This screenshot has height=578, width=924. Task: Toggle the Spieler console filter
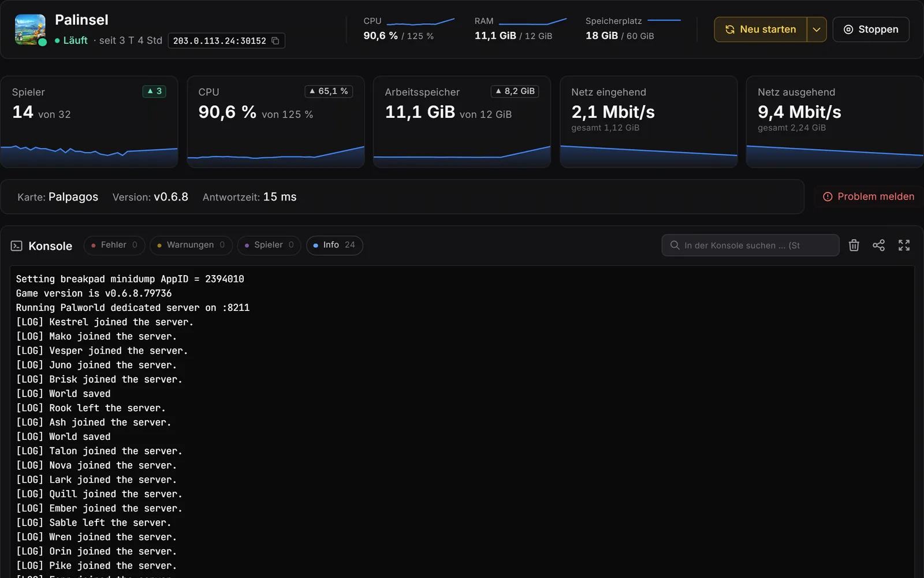coord(269,245)
